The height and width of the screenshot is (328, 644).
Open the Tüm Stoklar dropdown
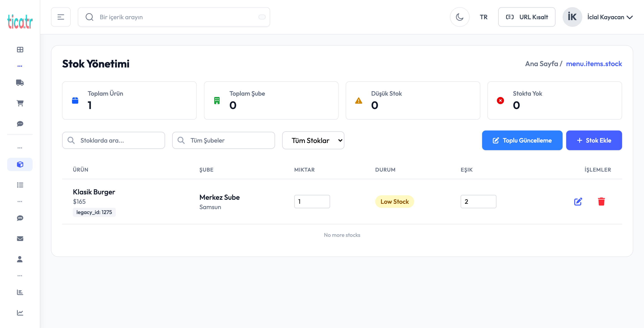click(x=313, y=140)
